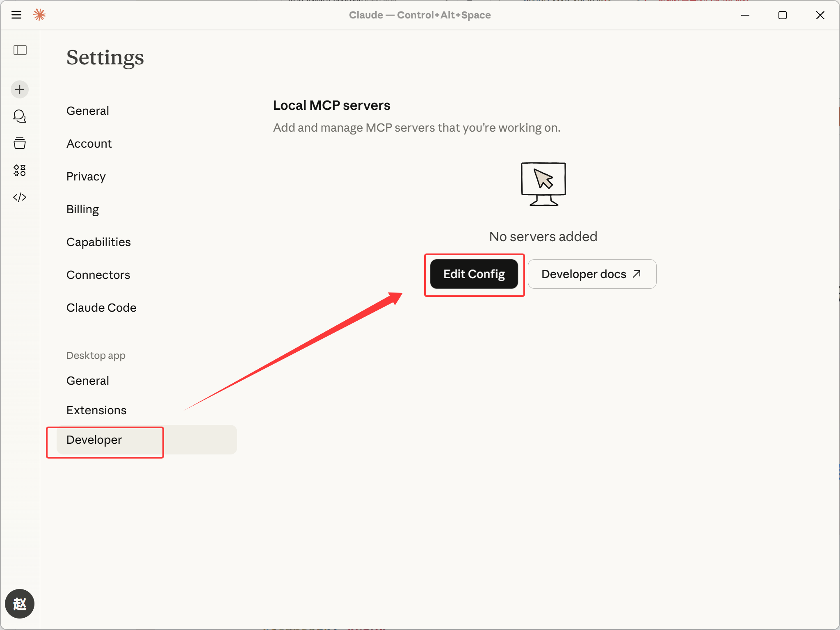Open the Artifacts shapes icon
The width and height of the screenshot is (840, 630).
pos(20,170)
